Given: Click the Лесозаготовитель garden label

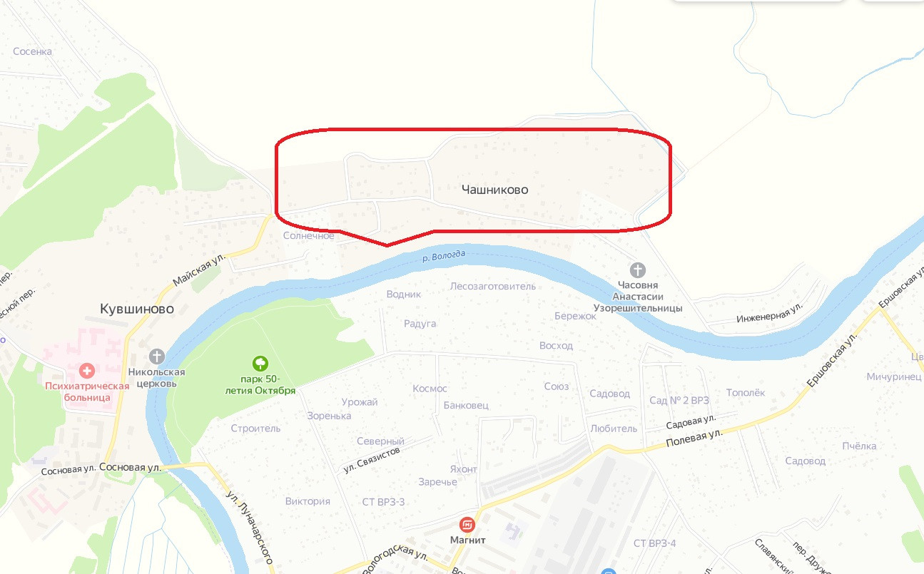Looking at the screenshot, I should (x=492, y=286).
